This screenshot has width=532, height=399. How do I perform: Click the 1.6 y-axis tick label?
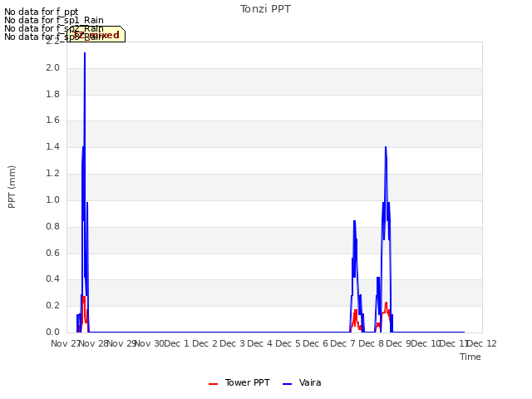click(x=52, y=121)
